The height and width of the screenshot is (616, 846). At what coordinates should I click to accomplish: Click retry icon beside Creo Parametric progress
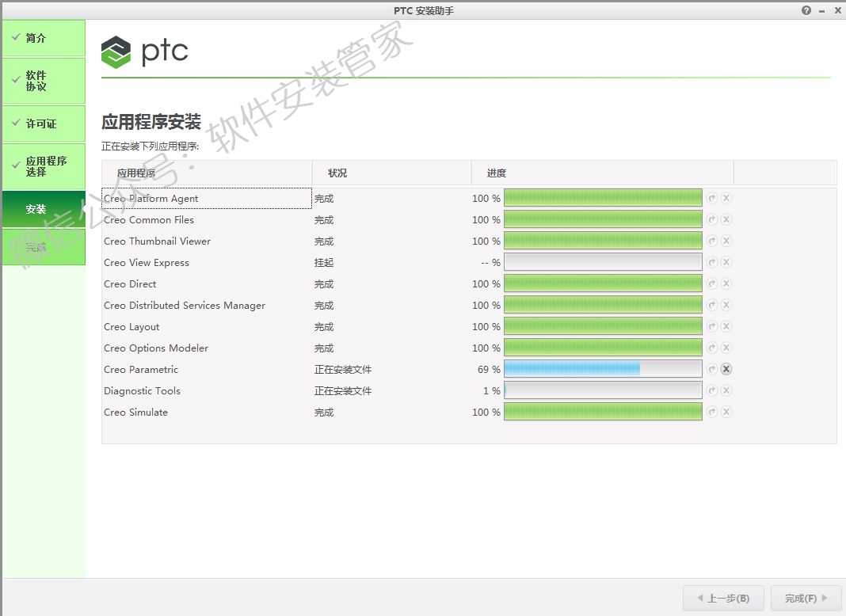pyautogui.click(x=712, y=369)
